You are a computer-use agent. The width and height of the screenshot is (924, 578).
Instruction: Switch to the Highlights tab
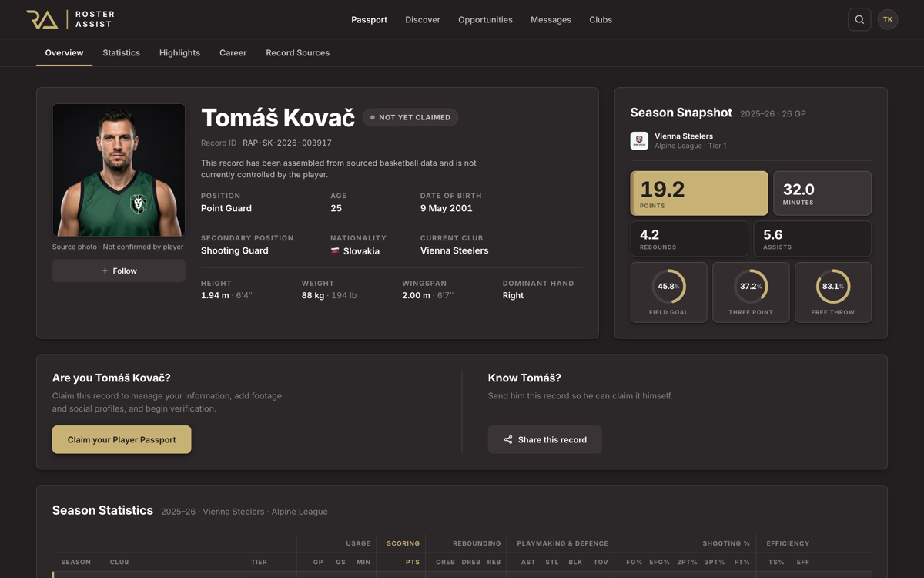point(179,52)
